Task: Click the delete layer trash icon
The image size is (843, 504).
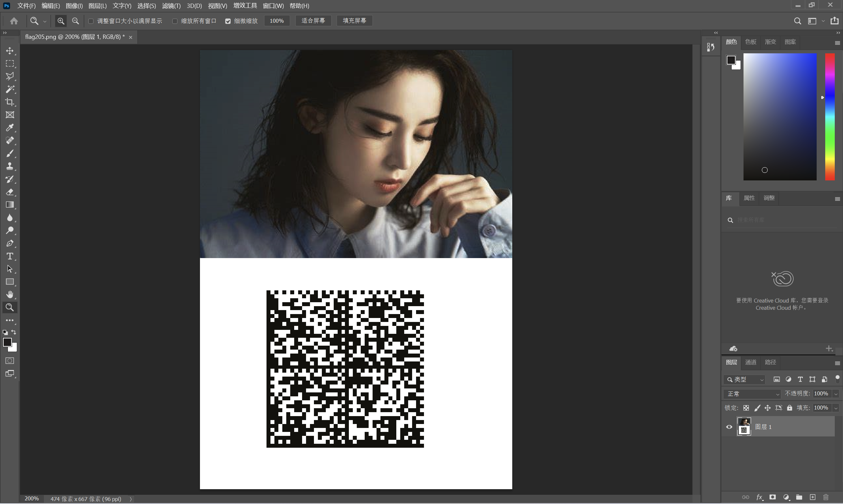Action: pyautogui.click(x=826, y=497)
